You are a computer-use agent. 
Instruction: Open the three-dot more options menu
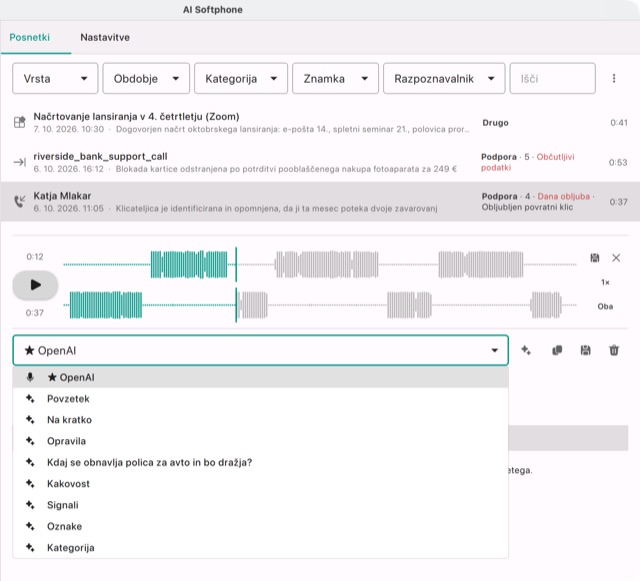(614, 78)
